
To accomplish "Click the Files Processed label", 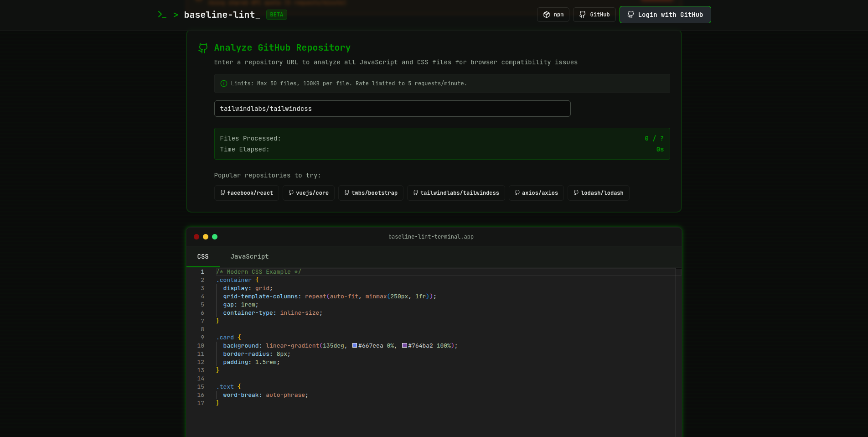I will tap(250, 138).
